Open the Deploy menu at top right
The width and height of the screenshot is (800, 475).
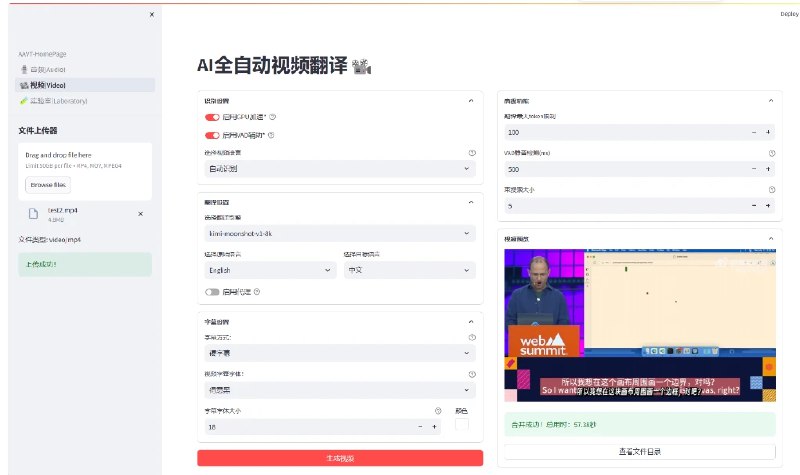tap(789, 14)
